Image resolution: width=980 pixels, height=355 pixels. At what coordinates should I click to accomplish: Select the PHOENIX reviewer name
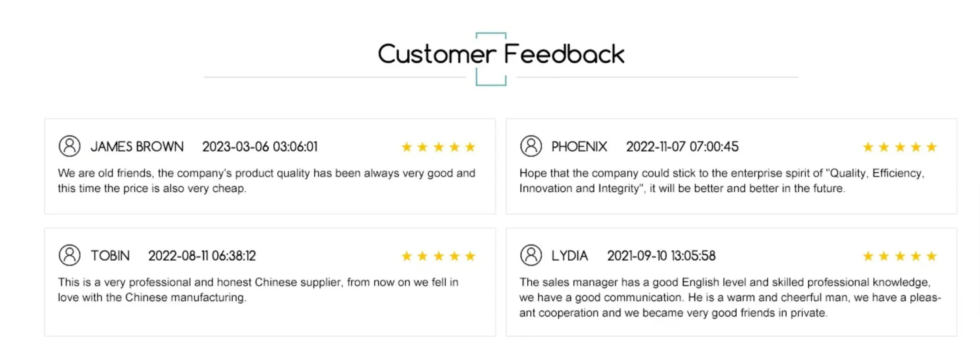coord(579,147)
